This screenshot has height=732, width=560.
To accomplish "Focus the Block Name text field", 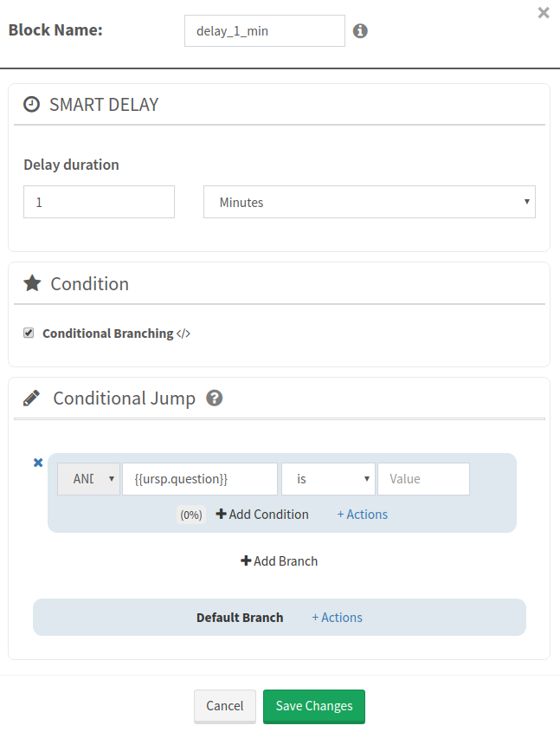I will point(264,31).
